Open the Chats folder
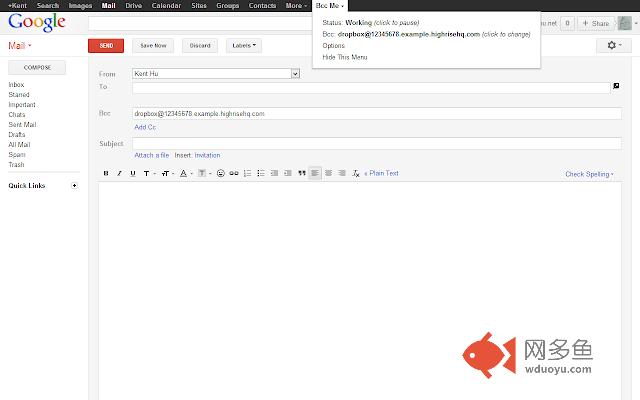 click(x=17, y=115)
